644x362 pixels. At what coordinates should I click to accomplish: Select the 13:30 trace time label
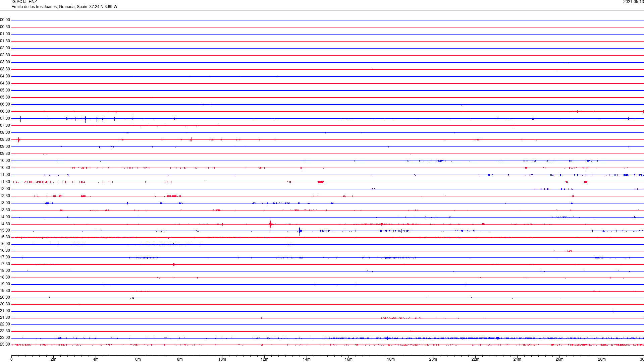(5, 210)
